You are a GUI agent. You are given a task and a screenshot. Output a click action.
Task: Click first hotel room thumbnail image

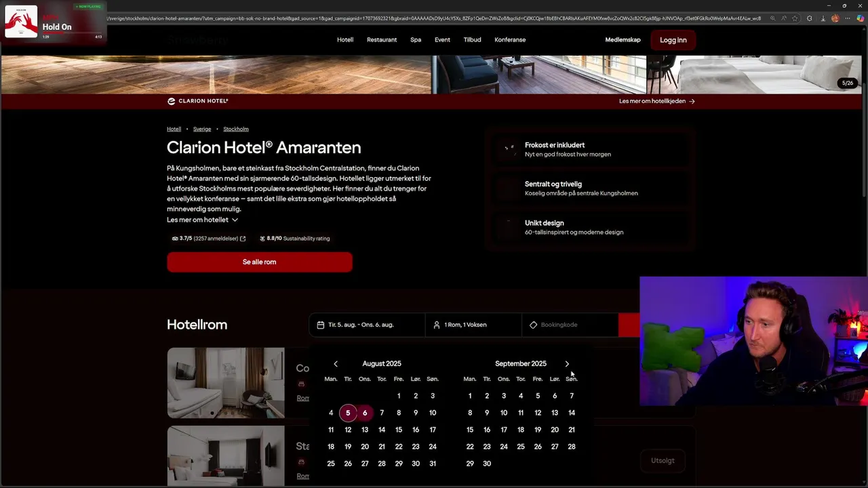(226, 383)
